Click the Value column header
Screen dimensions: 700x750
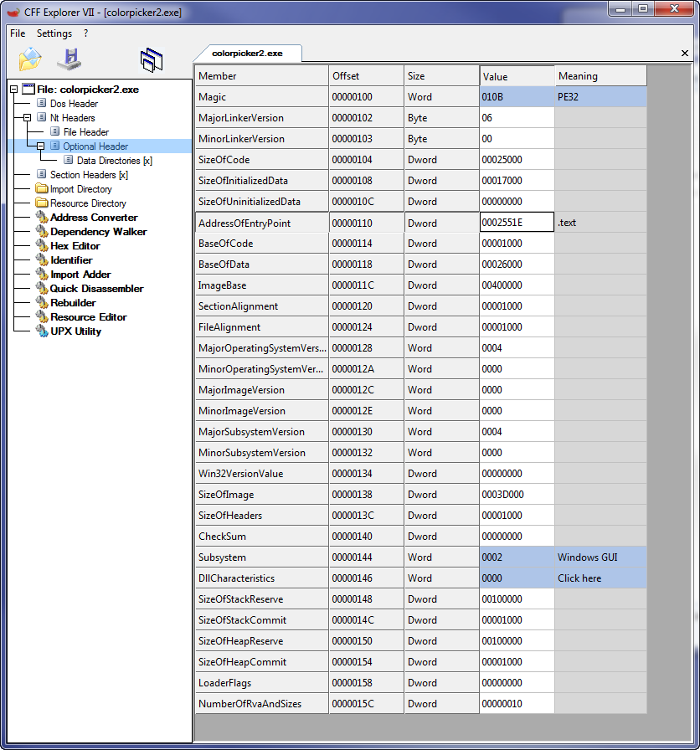coord(517,76)
